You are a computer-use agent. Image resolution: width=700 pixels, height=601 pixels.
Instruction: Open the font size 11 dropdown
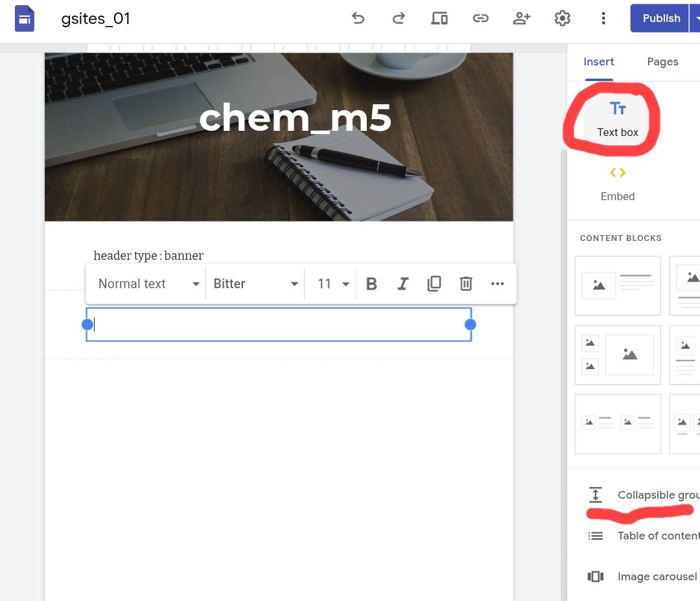click(x=332, y=284)
